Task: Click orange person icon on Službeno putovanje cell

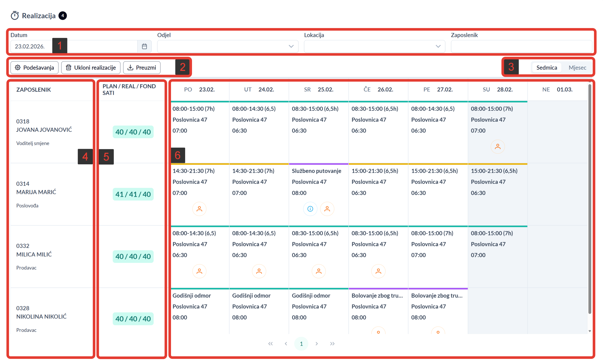Action: pyautogui.click(x=327, y=209)
